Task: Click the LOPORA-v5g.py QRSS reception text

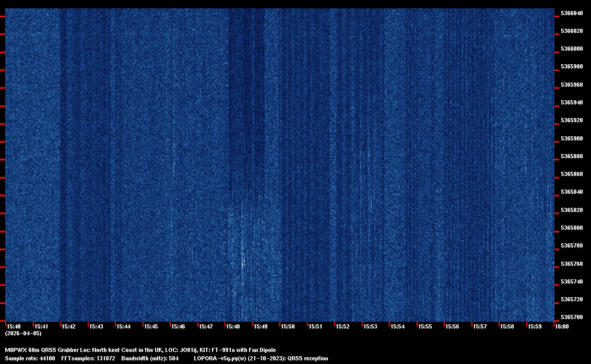Action: point(261,358)
